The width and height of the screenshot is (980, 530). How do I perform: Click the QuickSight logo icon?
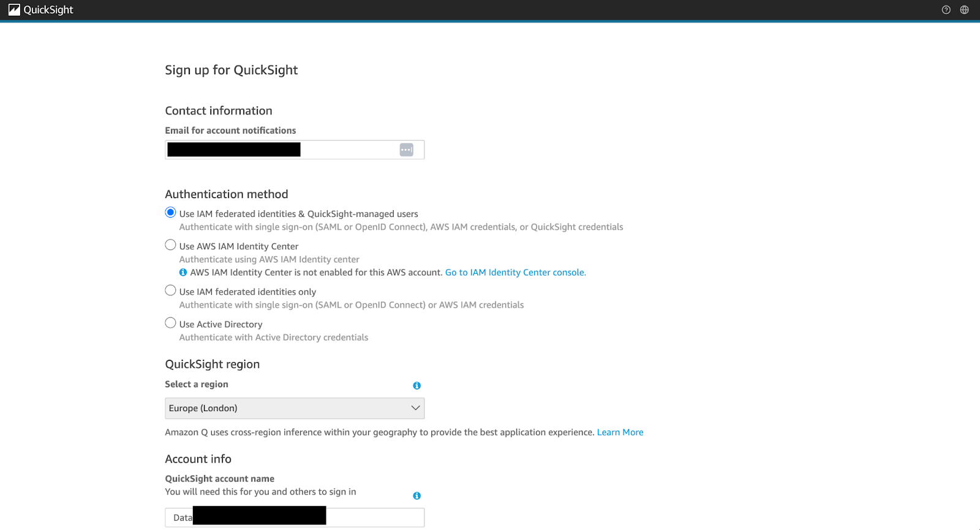pyautogui.click(x=14, y=10)
